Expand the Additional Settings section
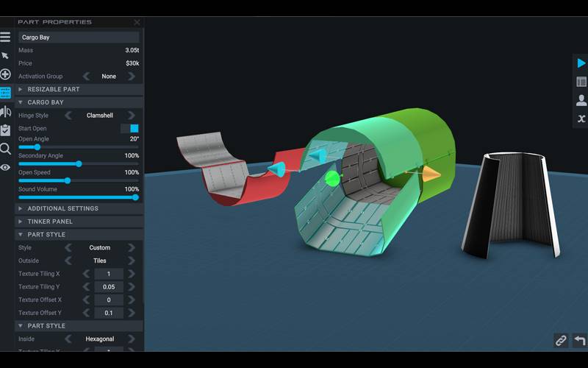The image size is (588, 368). (62, 208)
